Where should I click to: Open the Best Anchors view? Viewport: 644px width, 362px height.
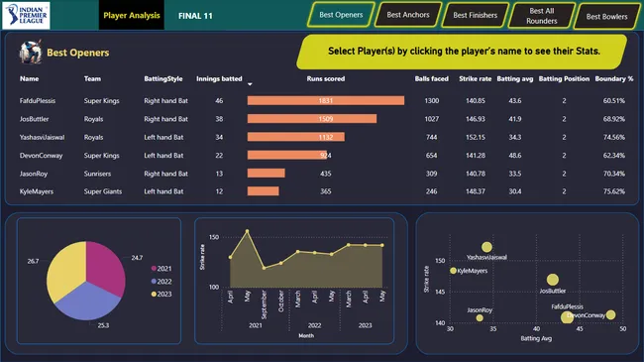pyautogui.click(x=408, y=15)
